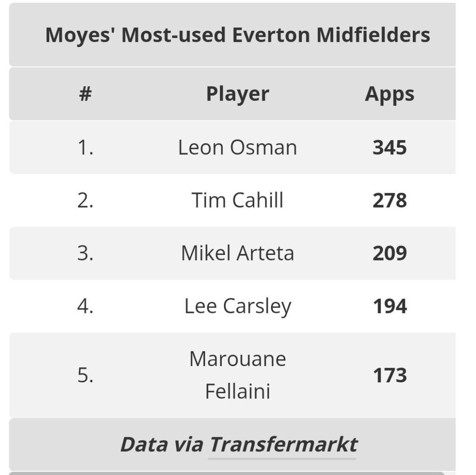Click the 278 appearances value
The width and height of the screenshot is (476, 475).
coord(390,201)
